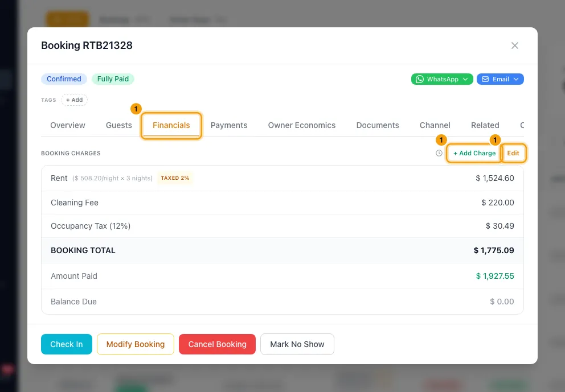Go to the Payments tab
The height and width of the screenshot is (392, 565).
click(229, 125)
